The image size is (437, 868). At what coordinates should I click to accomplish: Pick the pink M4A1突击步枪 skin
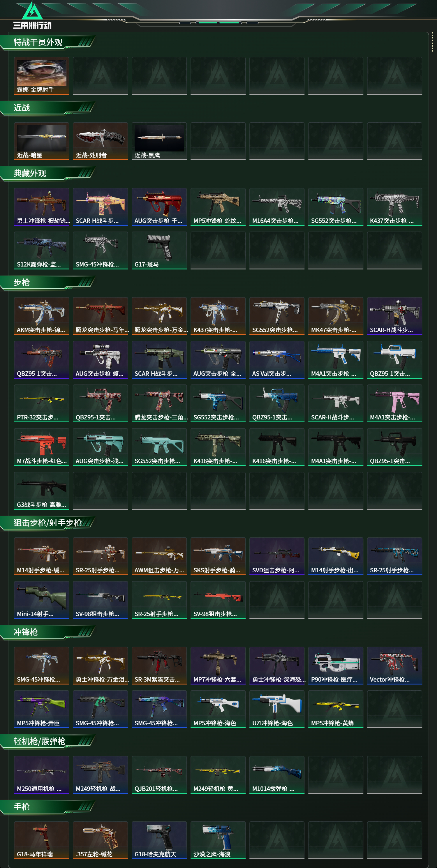(394, 403)
